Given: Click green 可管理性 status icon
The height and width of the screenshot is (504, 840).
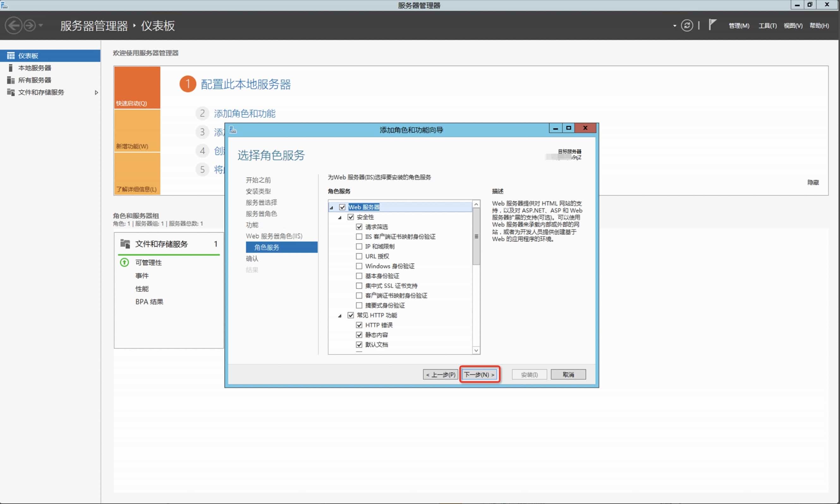Looking at the screenshot, I should click(x=125, y=262).
